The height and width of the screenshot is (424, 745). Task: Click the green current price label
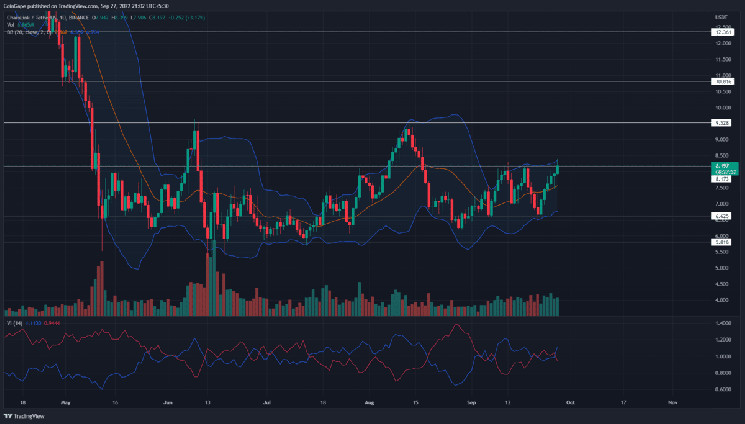[x=724, y=168]
